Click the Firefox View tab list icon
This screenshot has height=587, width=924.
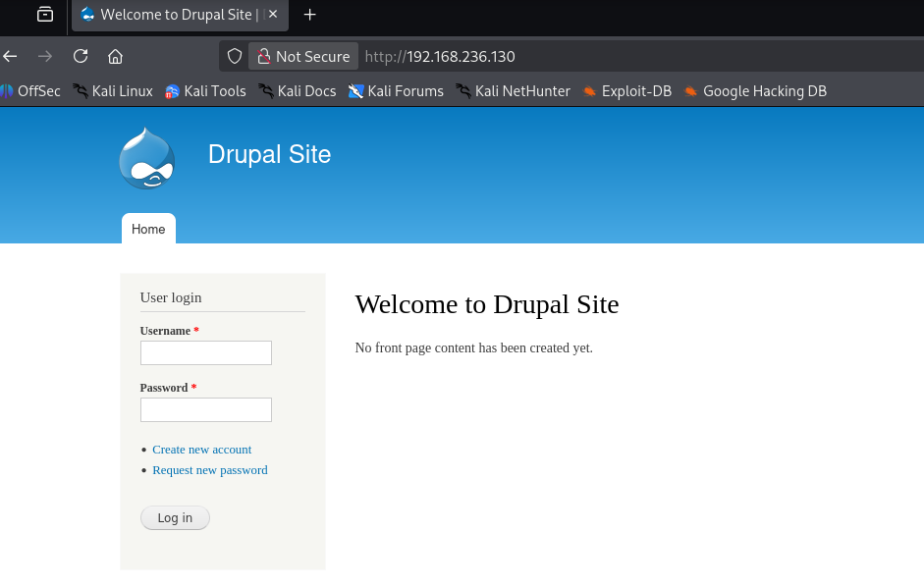(45, 14)
